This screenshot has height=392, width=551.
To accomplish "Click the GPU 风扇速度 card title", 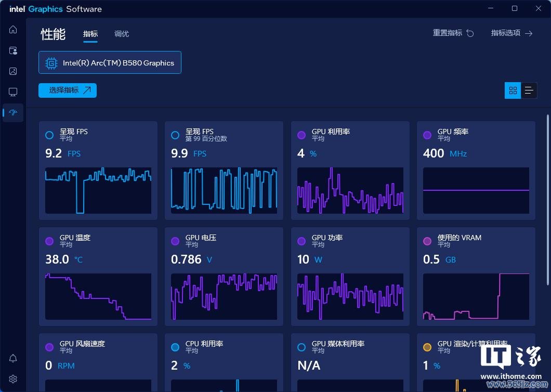I will tap(82, 344).
